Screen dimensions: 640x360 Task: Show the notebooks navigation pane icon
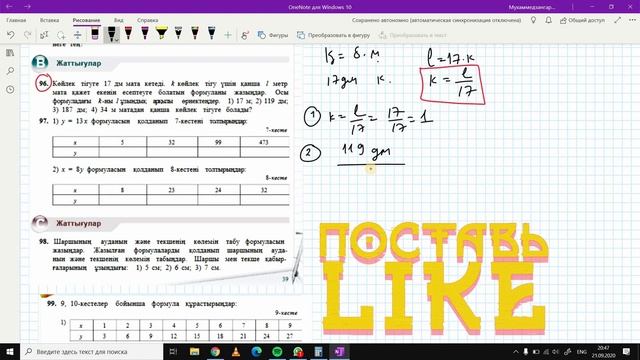coord(10,53)
